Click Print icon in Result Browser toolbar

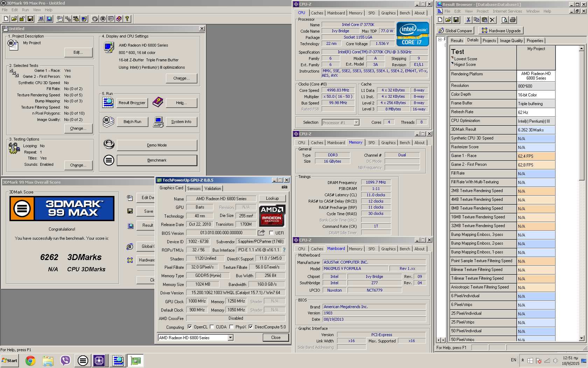click(513, 20)
